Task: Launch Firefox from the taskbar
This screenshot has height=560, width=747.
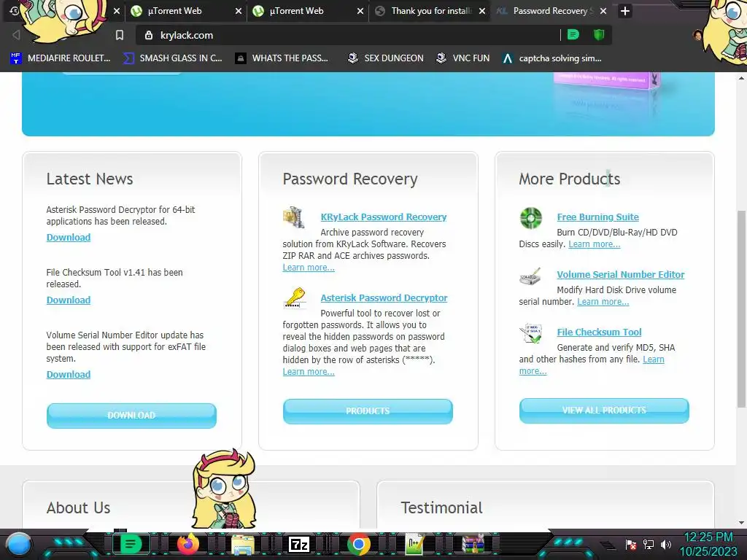Action: coord(188,544)
